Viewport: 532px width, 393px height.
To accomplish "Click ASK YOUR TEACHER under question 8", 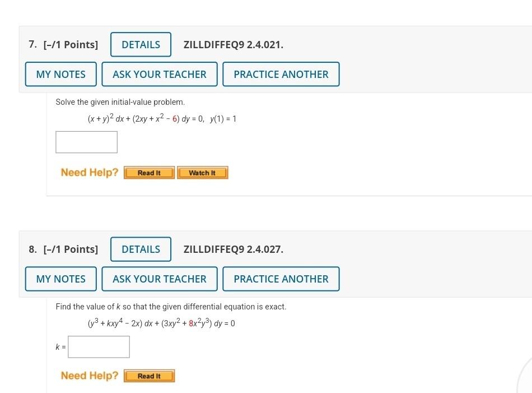I will pos(159,279).
